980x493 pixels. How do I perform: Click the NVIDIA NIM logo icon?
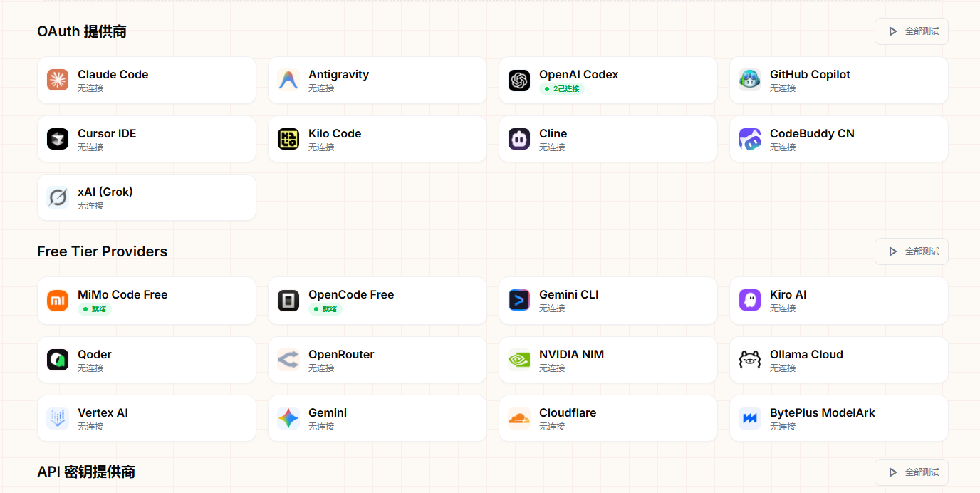coord(519,360)
